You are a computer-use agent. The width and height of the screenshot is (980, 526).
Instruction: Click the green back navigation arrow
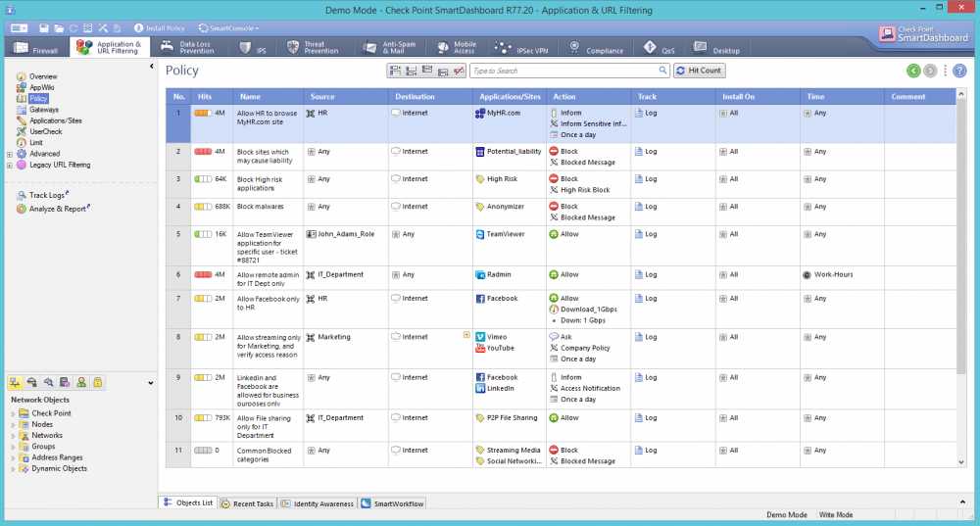[913, 71]
